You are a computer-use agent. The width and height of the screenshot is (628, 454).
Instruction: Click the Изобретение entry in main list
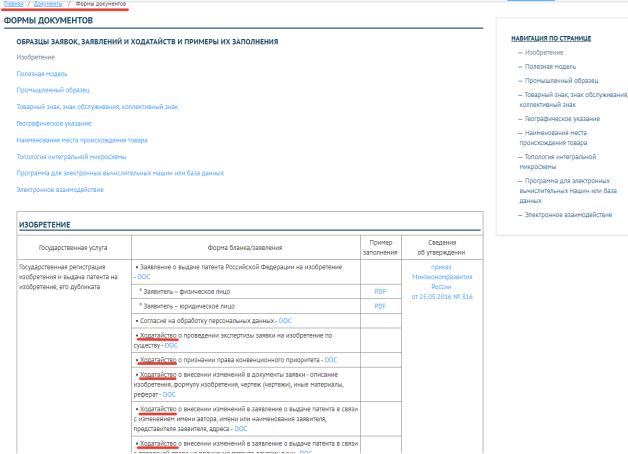tap(36, 57)
